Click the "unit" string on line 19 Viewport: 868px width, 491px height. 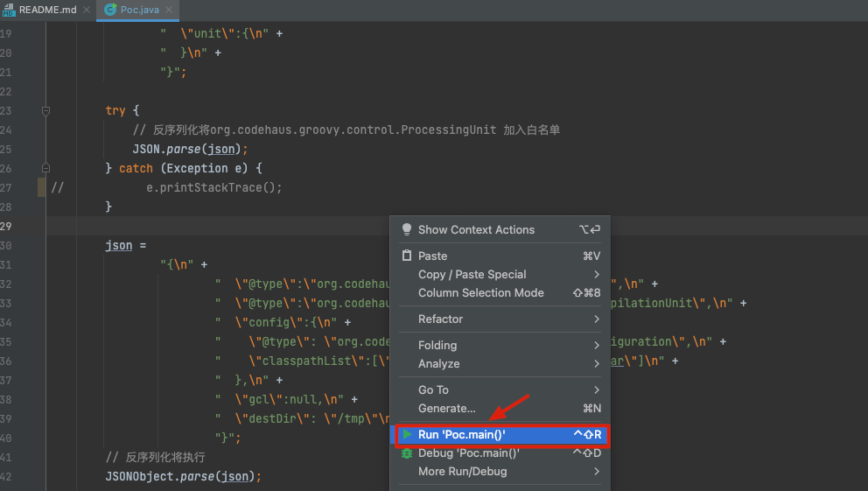click(221, 34)
